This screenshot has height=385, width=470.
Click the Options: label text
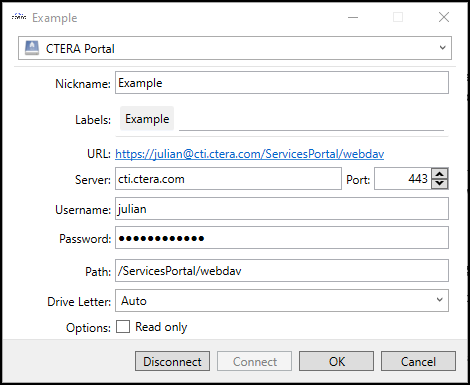88,328
